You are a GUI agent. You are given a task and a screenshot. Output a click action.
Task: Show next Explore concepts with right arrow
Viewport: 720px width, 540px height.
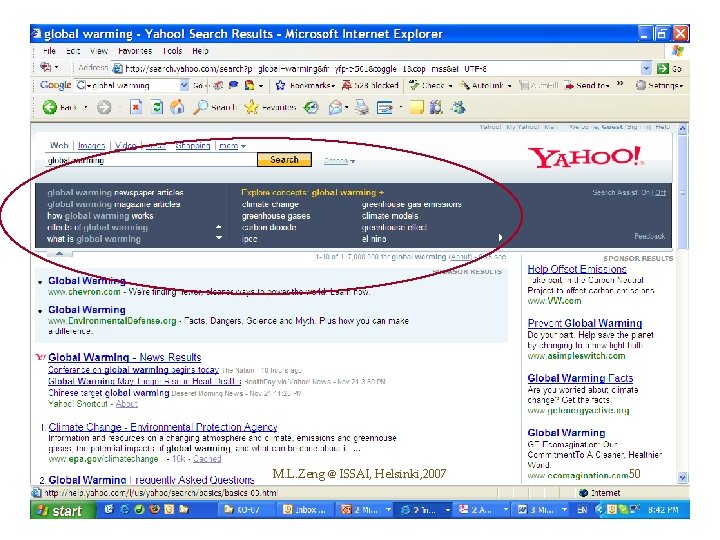(x=500, y=237)
